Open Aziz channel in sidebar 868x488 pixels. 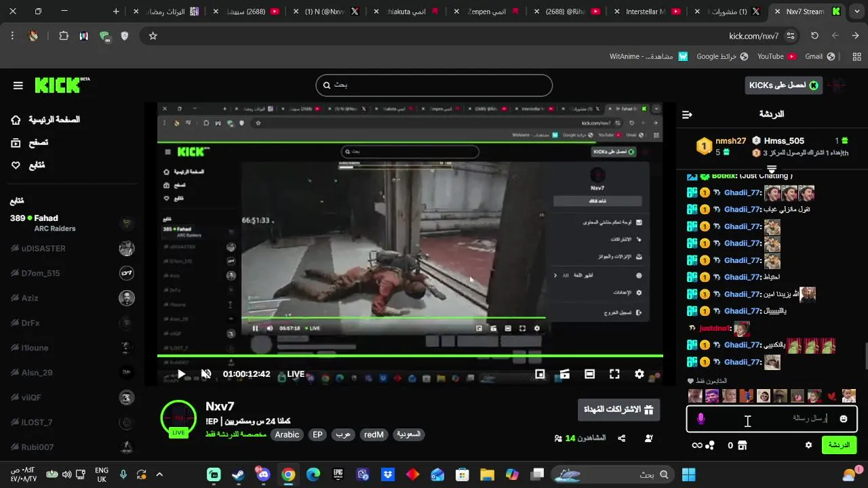(x=72, y=298)
